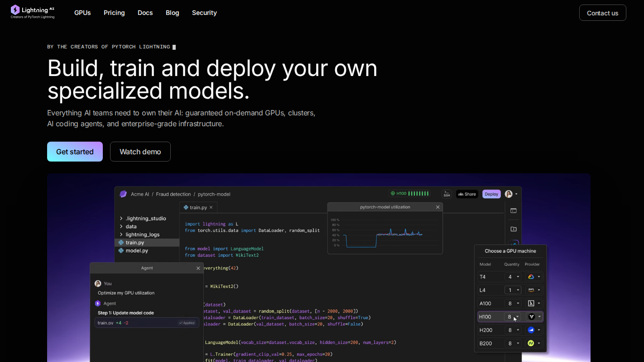
Task: Close the train.py editor tab
Action: tap(211, 207)
